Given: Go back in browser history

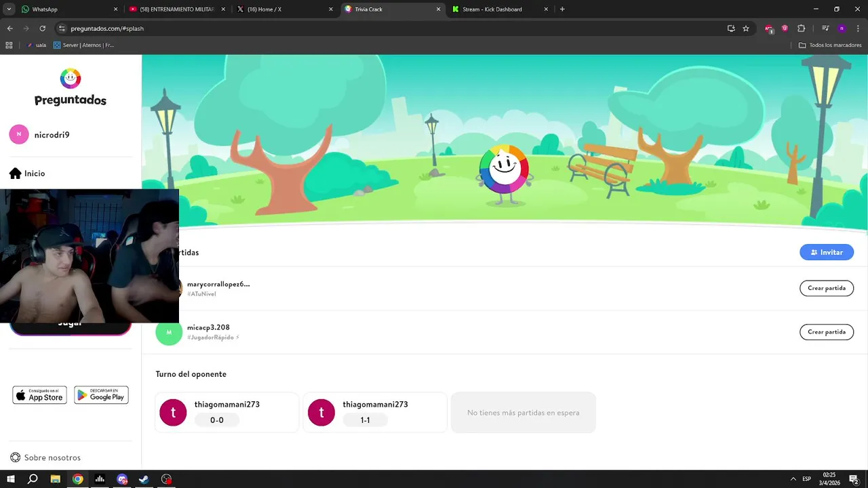Looking at the screenshot, I should [x=9, y=28].
